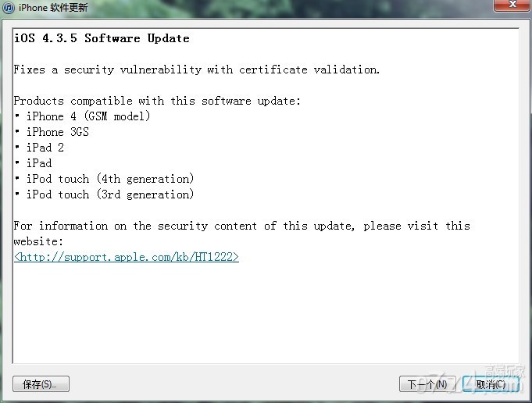Click the For information on security content line
This screenshot has height=403, width=532.
pos(242,226)
